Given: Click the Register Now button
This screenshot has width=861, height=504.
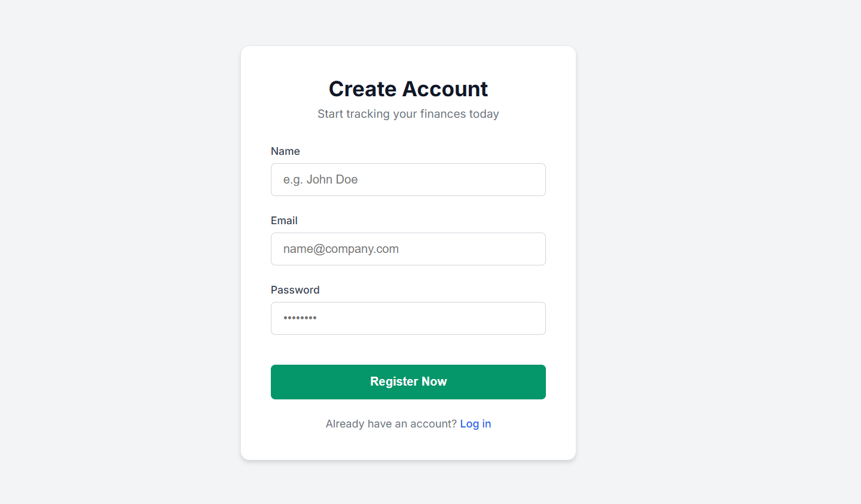Looking at the screenshot, I should [408, 382].
